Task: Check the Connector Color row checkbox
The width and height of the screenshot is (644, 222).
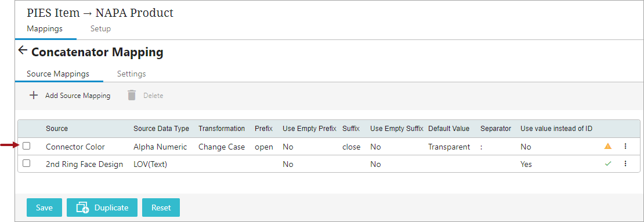Action: tap(26, 145)
